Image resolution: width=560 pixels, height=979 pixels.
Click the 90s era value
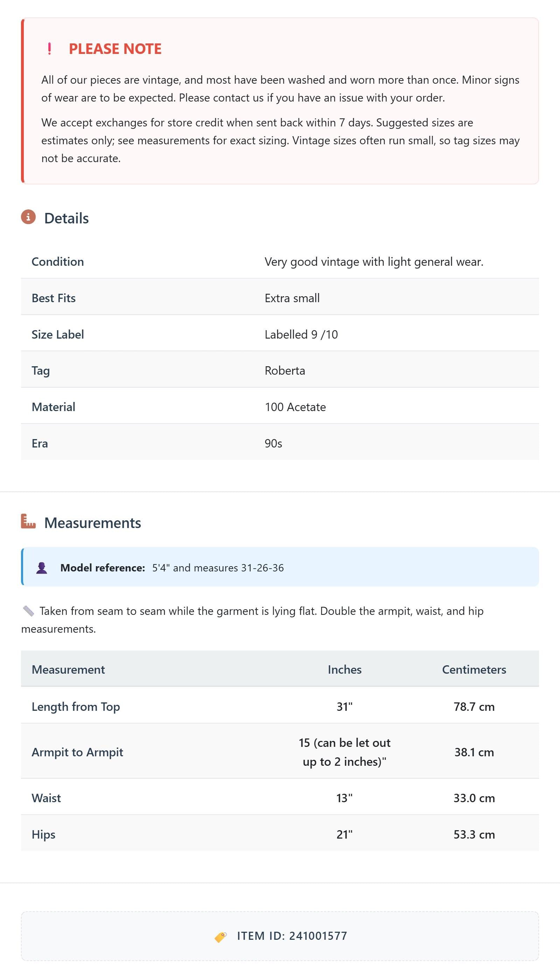tap(273, 443)
